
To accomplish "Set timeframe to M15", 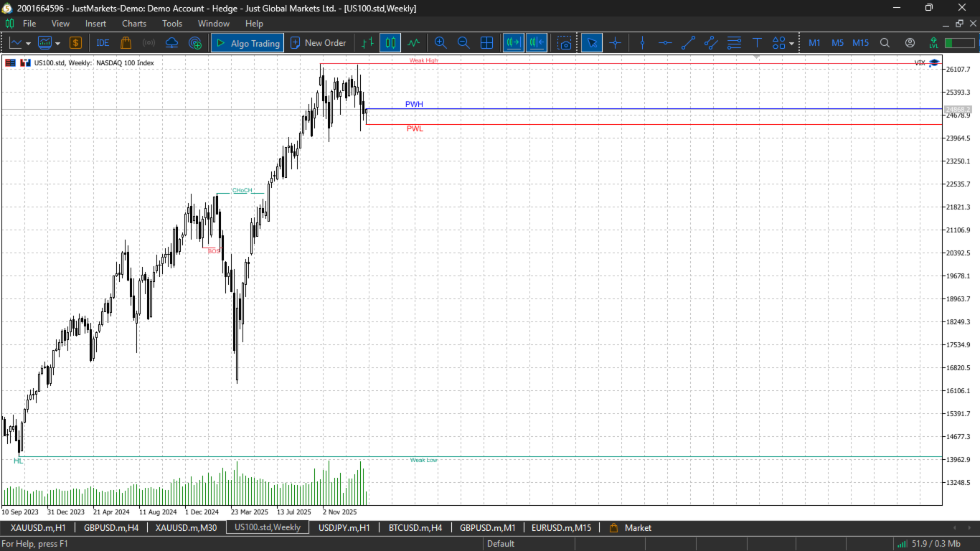I will coord(860,43).
